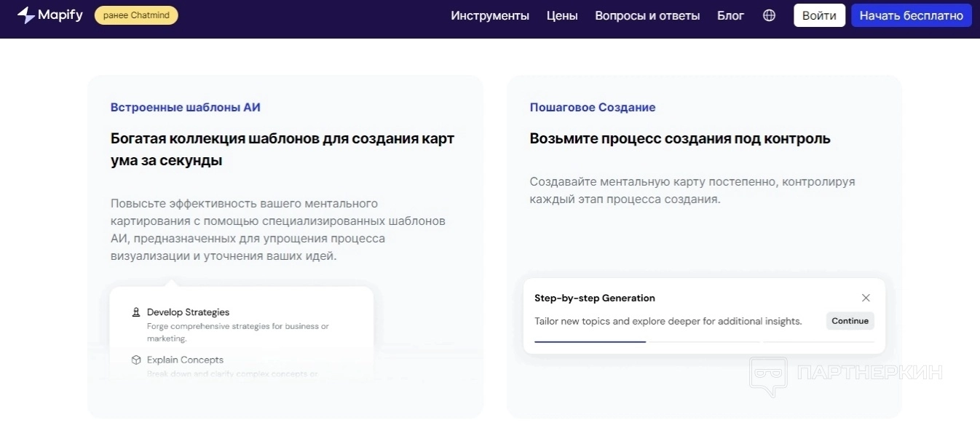
Task: Click the Начать бесплатно button
Action: tap(911, 15)
